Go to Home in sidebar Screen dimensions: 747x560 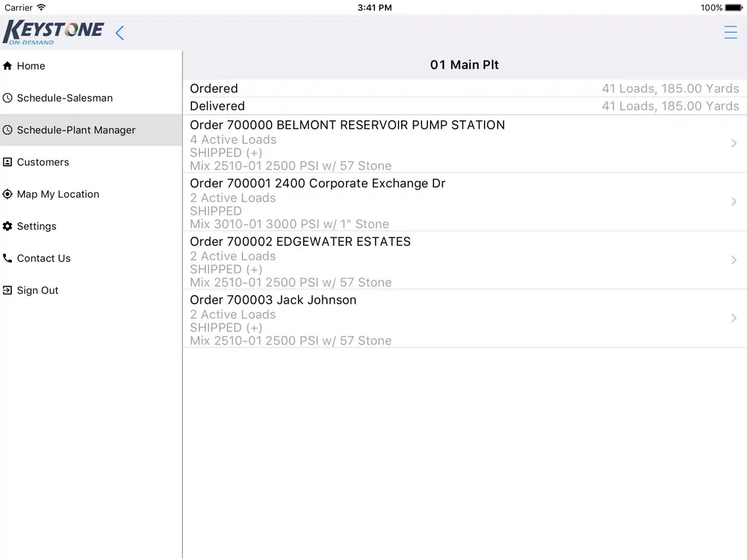91,66
